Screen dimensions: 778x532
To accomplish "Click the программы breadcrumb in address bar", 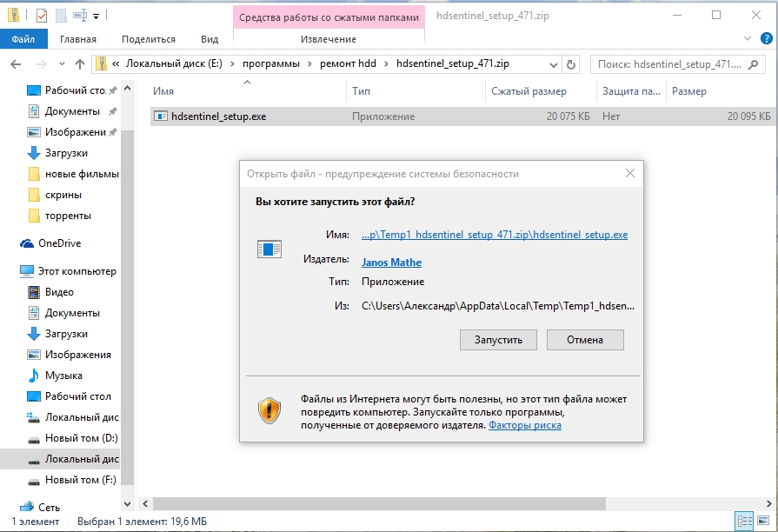I will pyautogui.click(x=271, y=63).
